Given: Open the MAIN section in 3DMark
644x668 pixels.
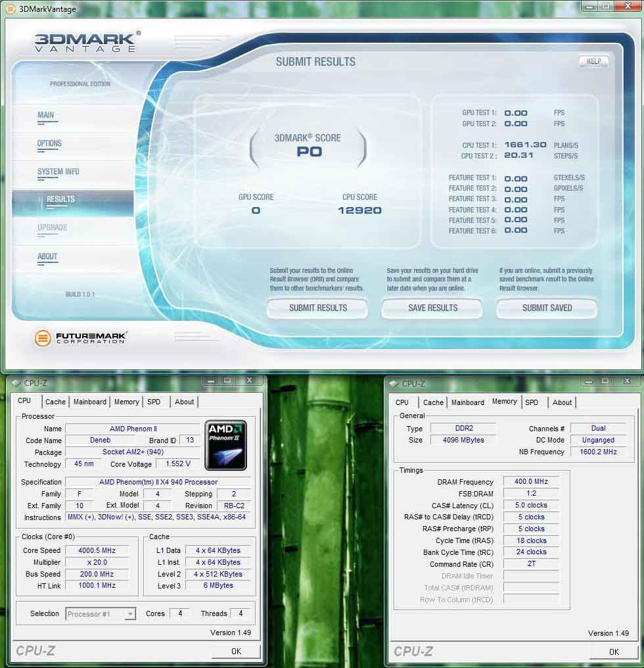Looking at the screenshot, I should click(x=45, y=115).
